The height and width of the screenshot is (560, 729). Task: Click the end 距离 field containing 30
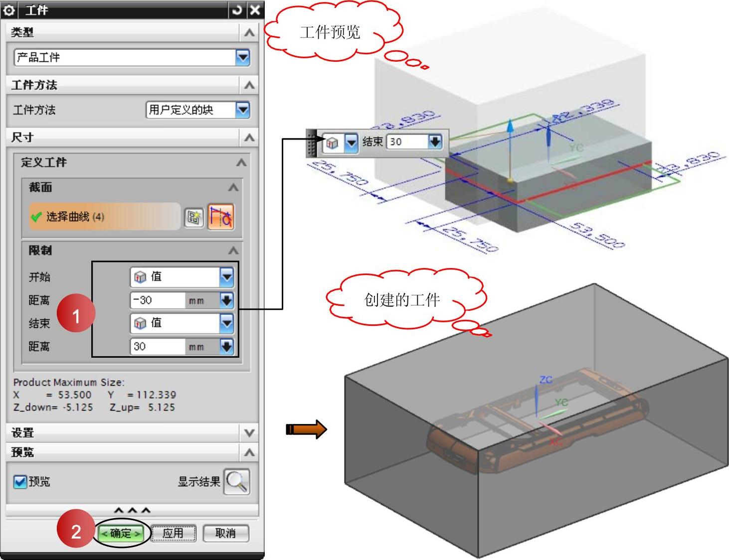[x=158, y=347]
